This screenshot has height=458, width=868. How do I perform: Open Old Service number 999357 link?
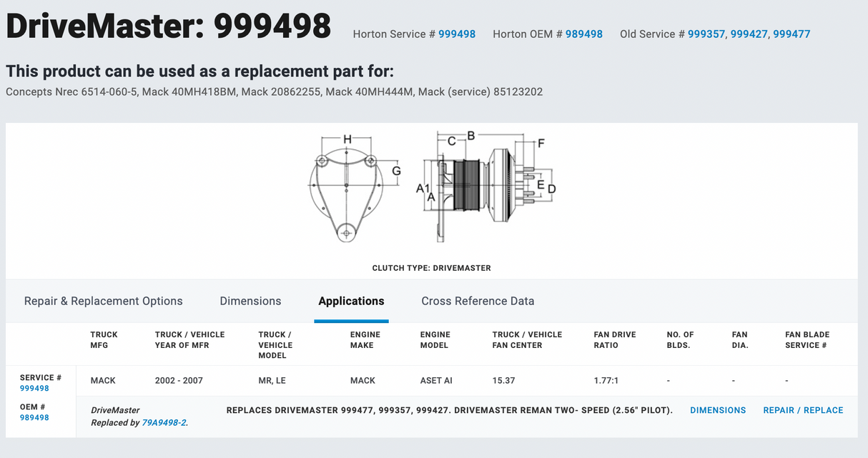pyautogui.click(x=706, y=34)
